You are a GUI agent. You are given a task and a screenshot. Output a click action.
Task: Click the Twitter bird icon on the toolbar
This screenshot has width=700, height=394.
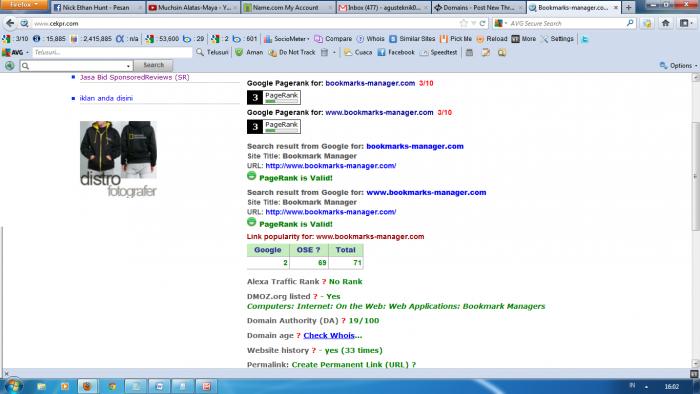pos(584,39)
